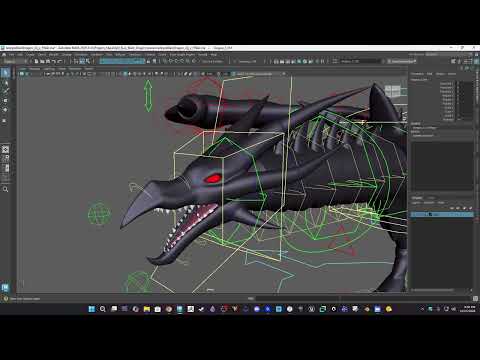Click the green sphere control near the beak

[x=99, y=214]
